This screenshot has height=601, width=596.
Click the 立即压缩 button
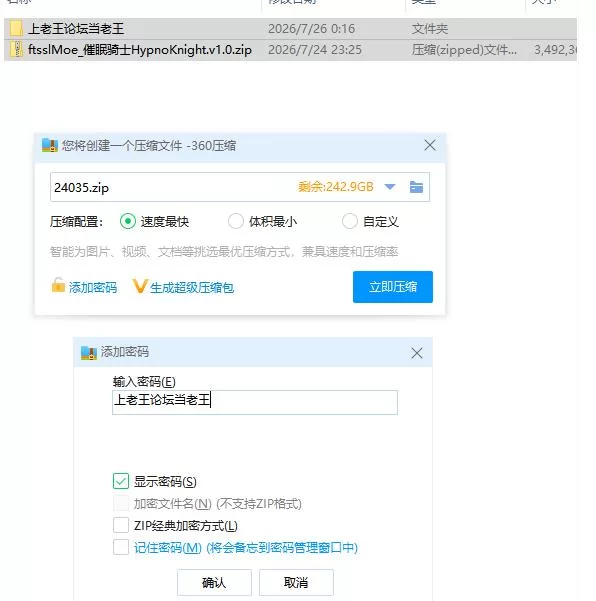click(393, 287)
